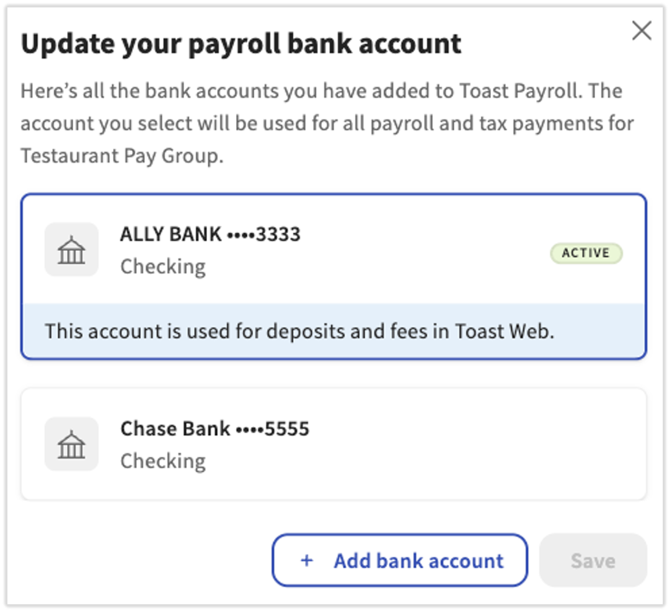
Task: Select the ALLY BANK ••••3333 account name
Action: pos(210,234)
